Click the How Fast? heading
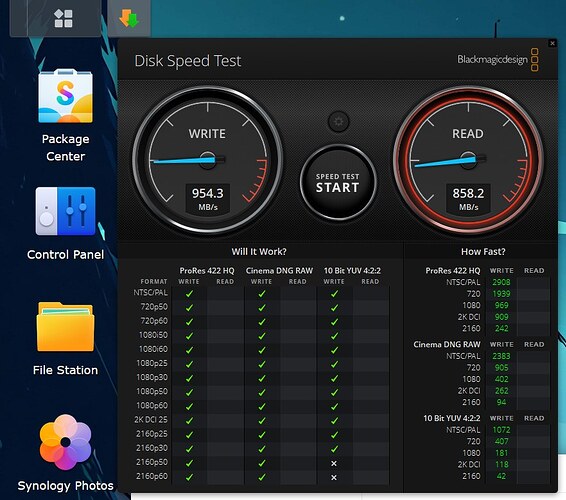 tap(483, 252)
